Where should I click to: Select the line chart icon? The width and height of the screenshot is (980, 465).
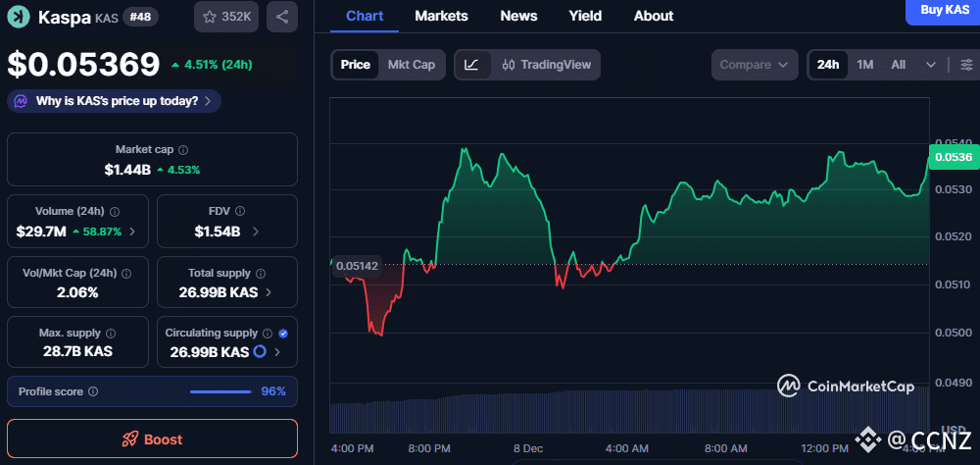pos(471,65)
